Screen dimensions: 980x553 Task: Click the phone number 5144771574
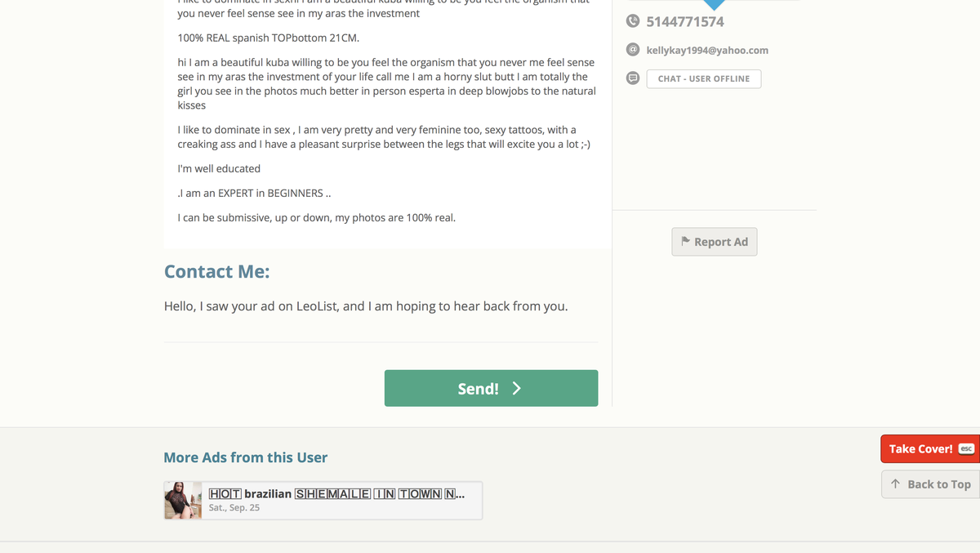pos(685,21)
